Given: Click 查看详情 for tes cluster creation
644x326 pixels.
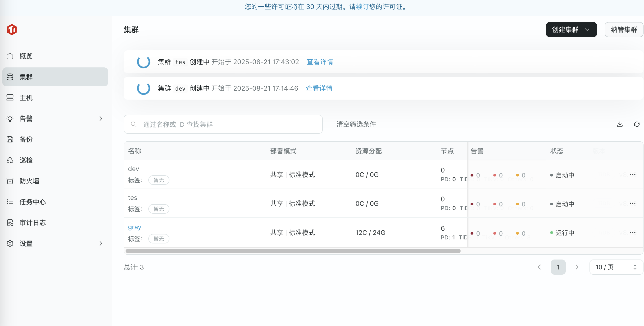Looking at the screenshot, I should pyautogui.click(x=320, y=62).
